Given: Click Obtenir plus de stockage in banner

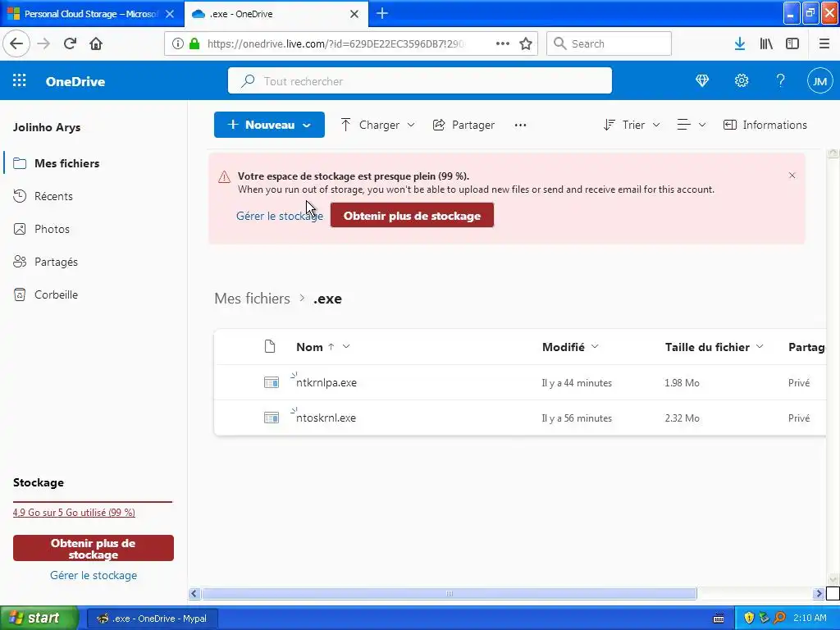Looking at the screenshot, I should pyautogui.click(x=412, y=216).
